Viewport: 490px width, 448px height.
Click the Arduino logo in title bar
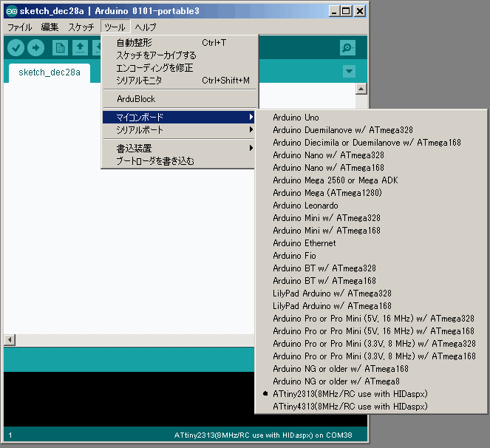pyautogui.click(x=12, y=11)
